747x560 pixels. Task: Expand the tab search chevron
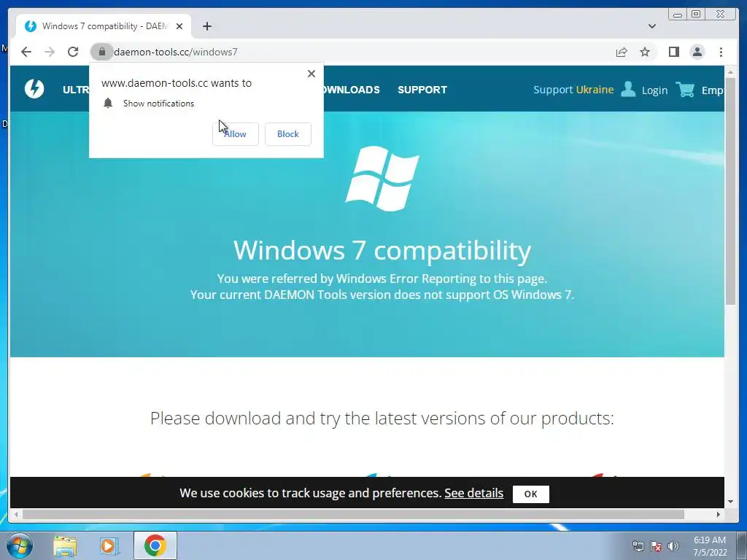652,26
